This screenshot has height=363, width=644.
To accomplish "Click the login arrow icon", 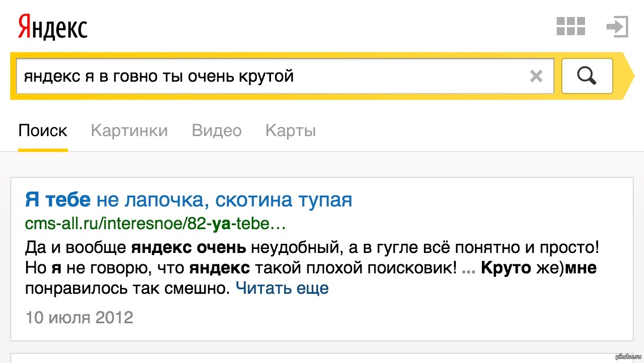I will click(x=617, y=27).
